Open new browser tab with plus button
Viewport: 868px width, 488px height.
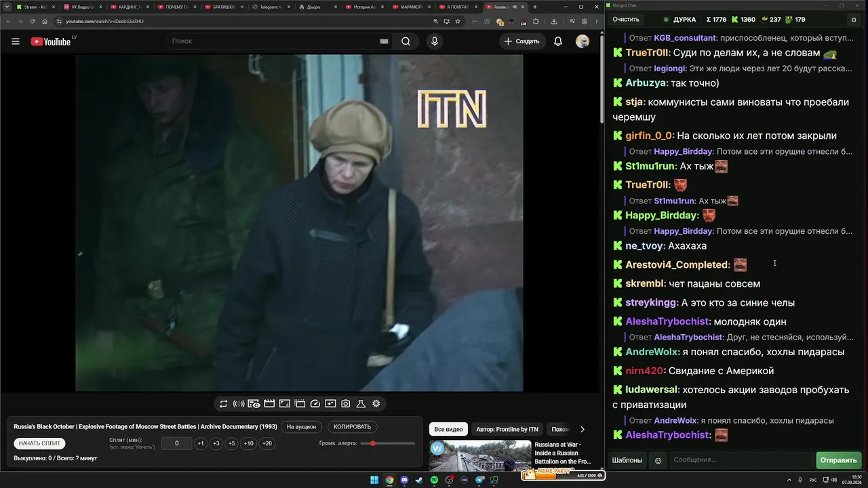click(x=535, y=7)
